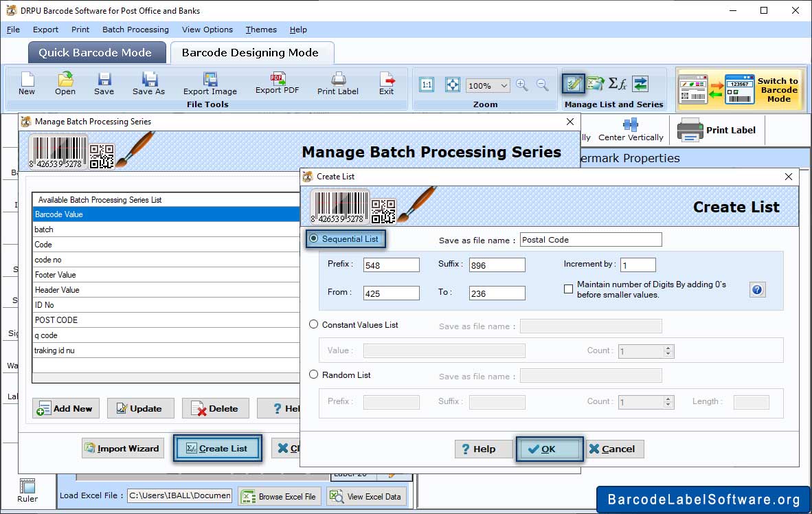Screen dimensions: 812x514
Task: Click the Ruler icon
Action: click(x=27, y=491)
